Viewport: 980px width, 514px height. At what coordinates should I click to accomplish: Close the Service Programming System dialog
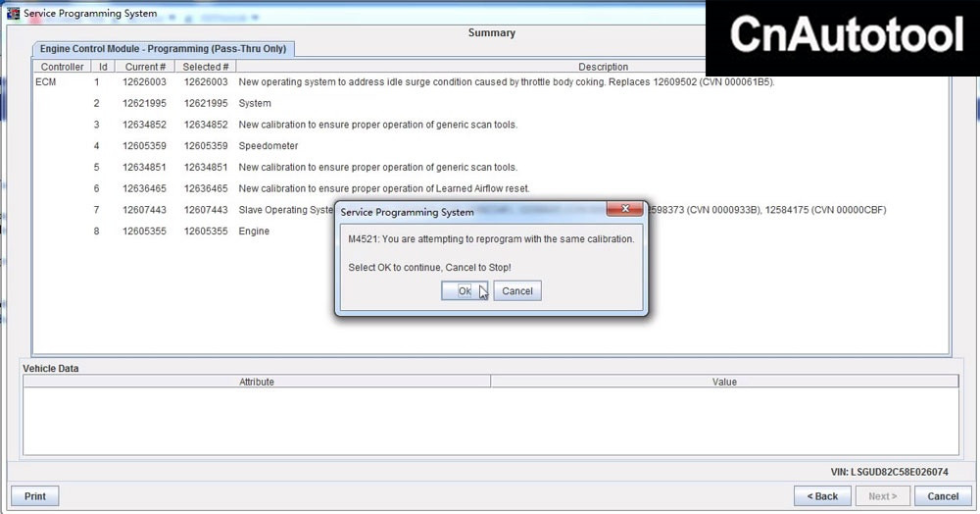(624, 209)
